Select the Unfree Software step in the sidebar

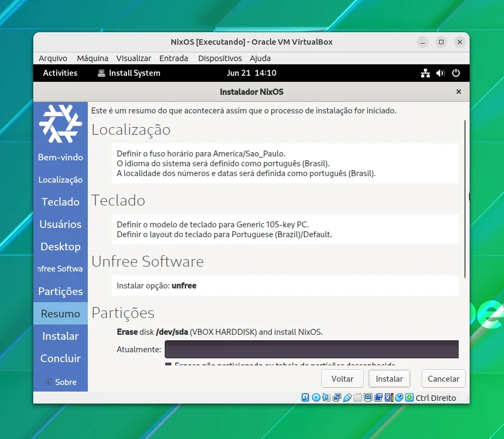(x=61, y=269)
